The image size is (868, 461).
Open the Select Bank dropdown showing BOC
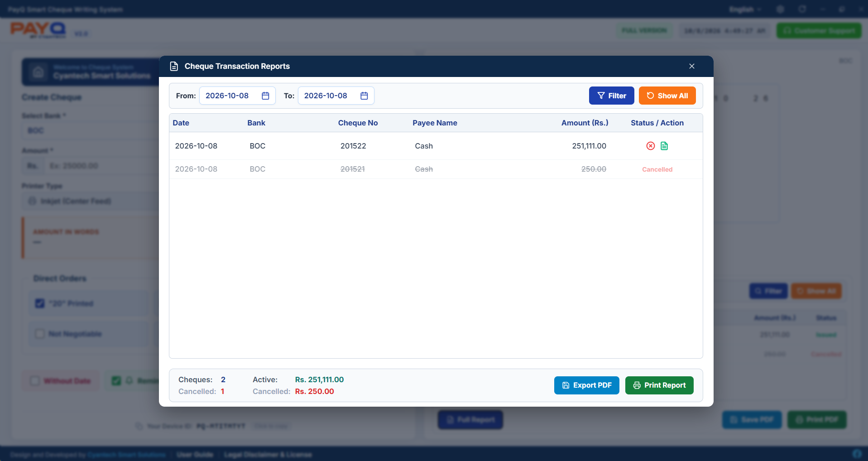coord(91,130)
